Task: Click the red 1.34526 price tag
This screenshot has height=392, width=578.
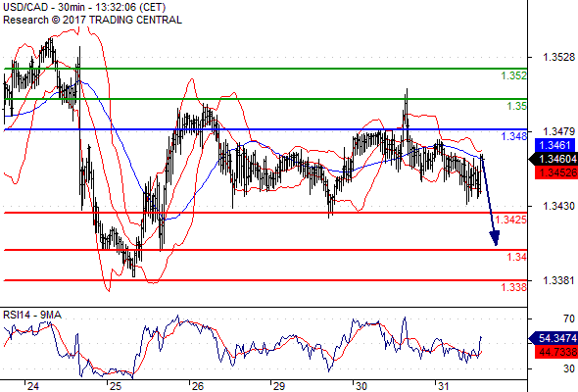Action: [556, 172]
